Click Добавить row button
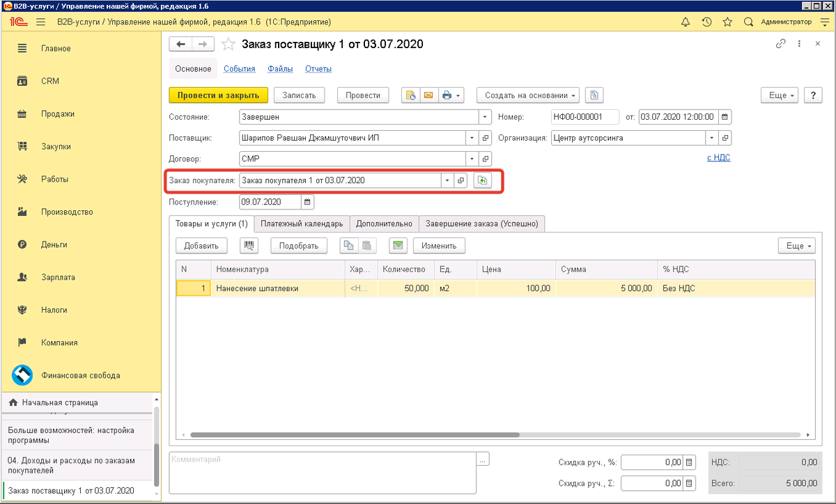This screenshot has height=504, width=836. pyautogui.click(x=201, y=246)
